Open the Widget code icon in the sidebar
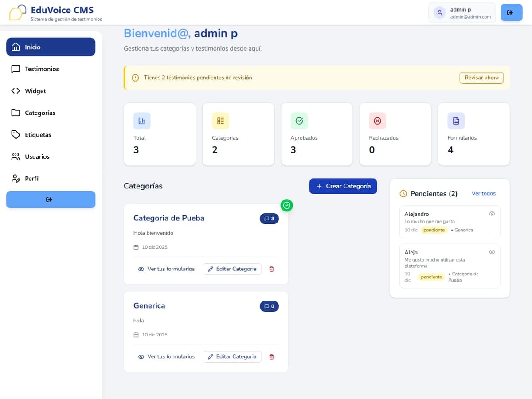The width and height of the screenshot is (532, 399). click(16, 91)
